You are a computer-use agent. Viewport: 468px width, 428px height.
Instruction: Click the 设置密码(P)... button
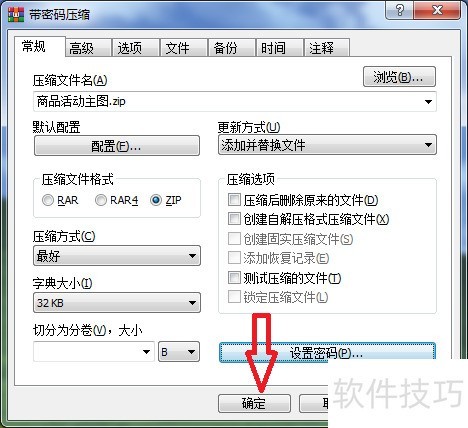[x=327, y=352]
